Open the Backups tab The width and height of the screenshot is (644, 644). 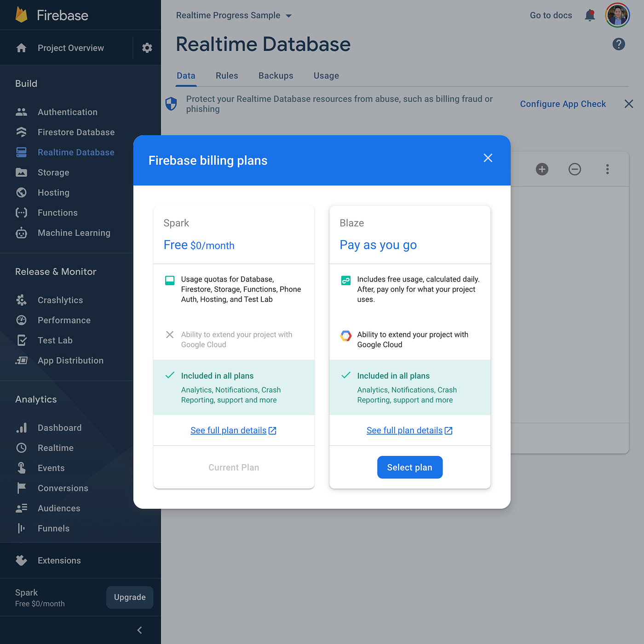click(x=276, y=75)
